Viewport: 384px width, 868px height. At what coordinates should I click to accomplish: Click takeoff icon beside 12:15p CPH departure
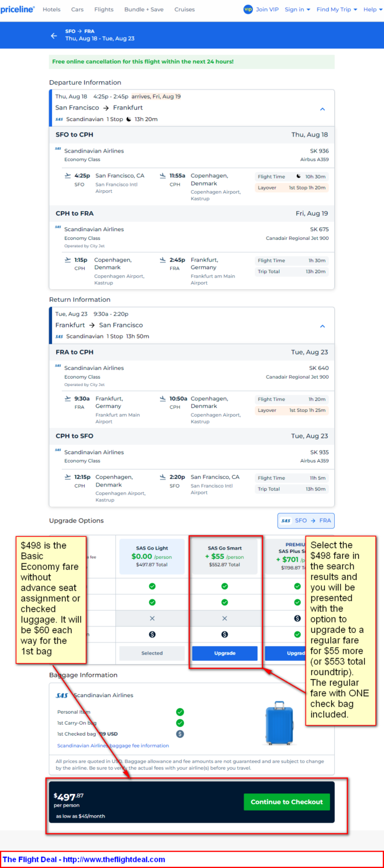68,477
